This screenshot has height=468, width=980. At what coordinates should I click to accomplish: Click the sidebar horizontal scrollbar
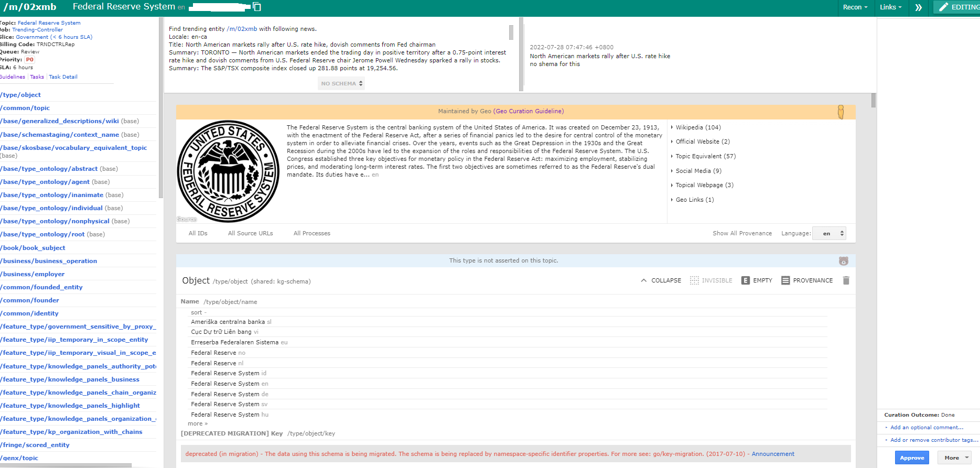66,465
